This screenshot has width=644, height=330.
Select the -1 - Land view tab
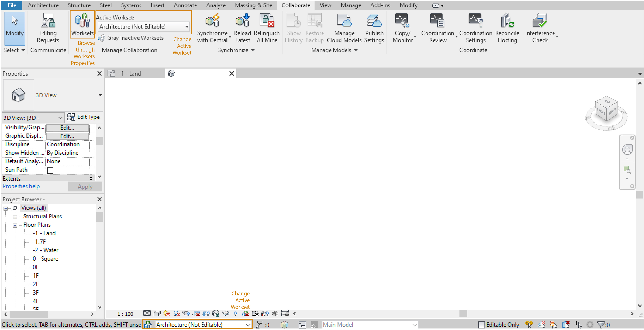click(x=130, y=73)
